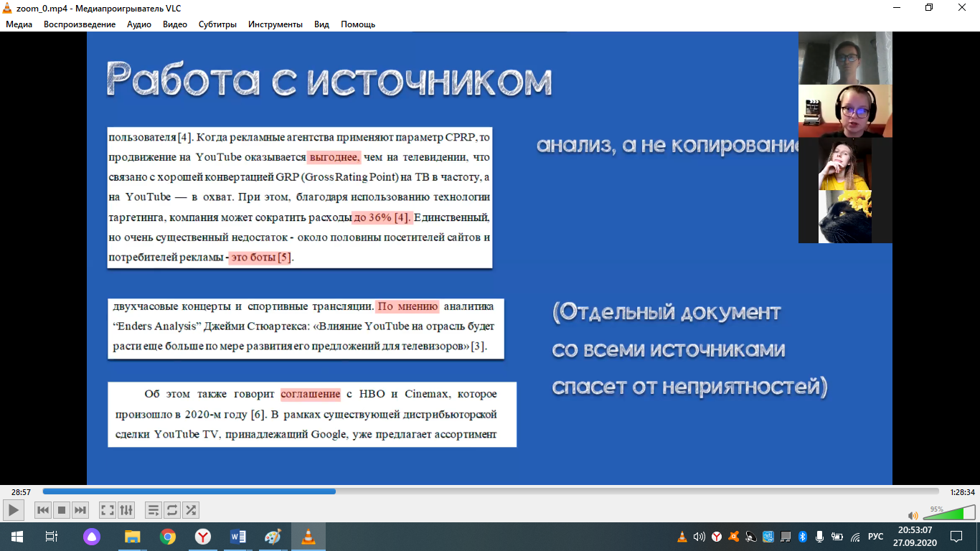Open audio manager speaker tray icon
The image size is (980, 551).
click(751, 537)
